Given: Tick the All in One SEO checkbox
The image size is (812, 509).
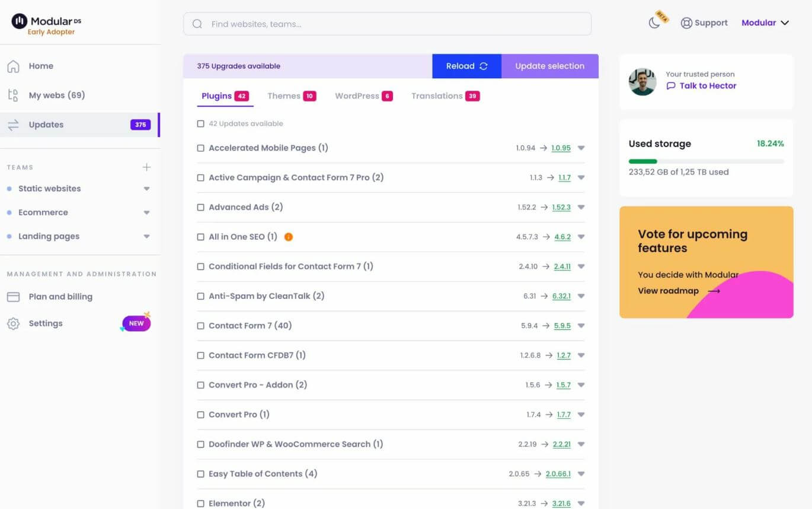Looking at the screenshot, I should pyautogui.click(x=200, y=237).
